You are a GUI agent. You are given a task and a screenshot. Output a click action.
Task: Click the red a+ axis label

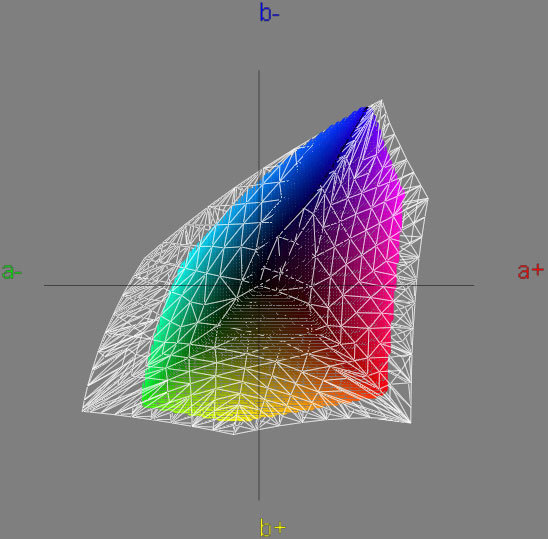pos(531,271)
